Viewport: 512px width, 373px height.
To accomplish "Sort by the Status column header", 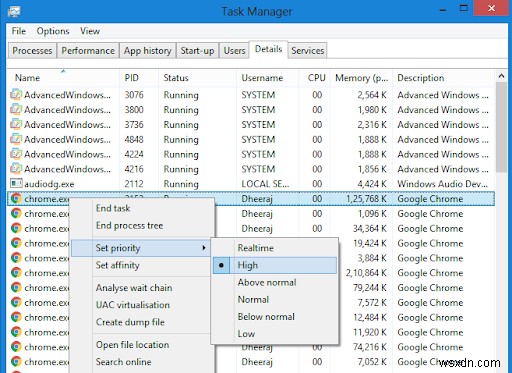I will 197,78.
